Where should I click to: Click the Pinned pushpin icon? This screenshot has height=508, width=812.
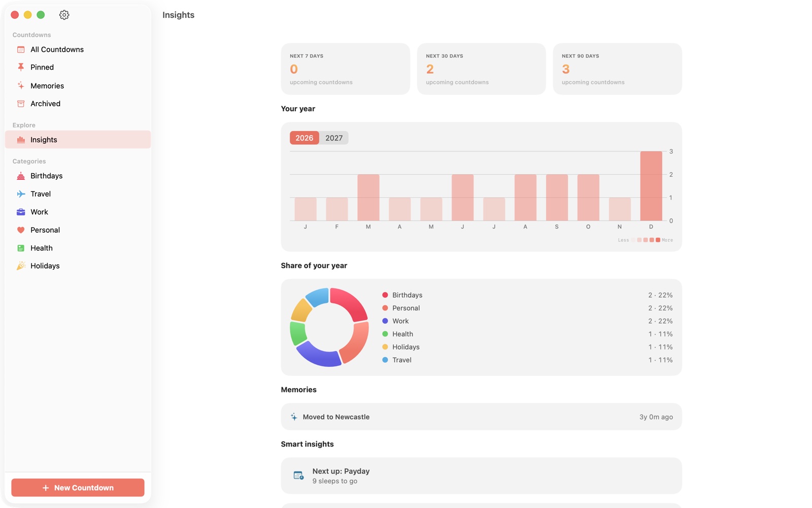[x=21, y=67]
